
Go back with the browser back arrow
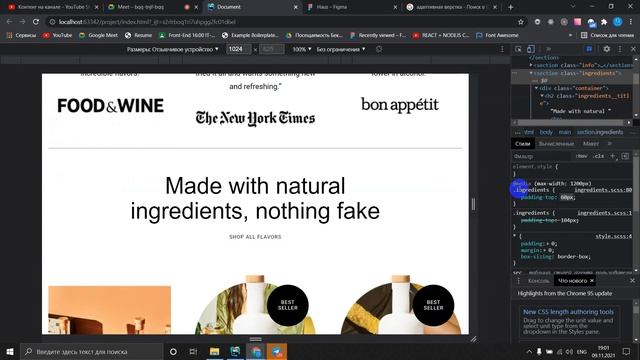click(9, 22)
